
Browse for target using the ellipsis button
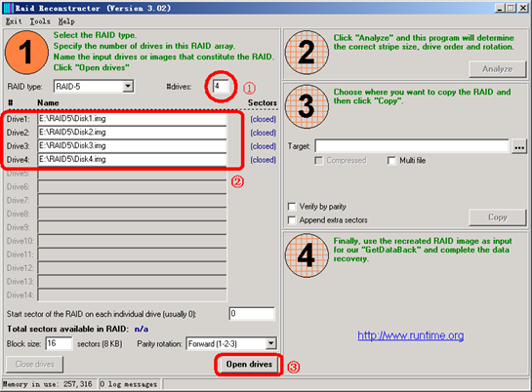(x=519, y=146)
